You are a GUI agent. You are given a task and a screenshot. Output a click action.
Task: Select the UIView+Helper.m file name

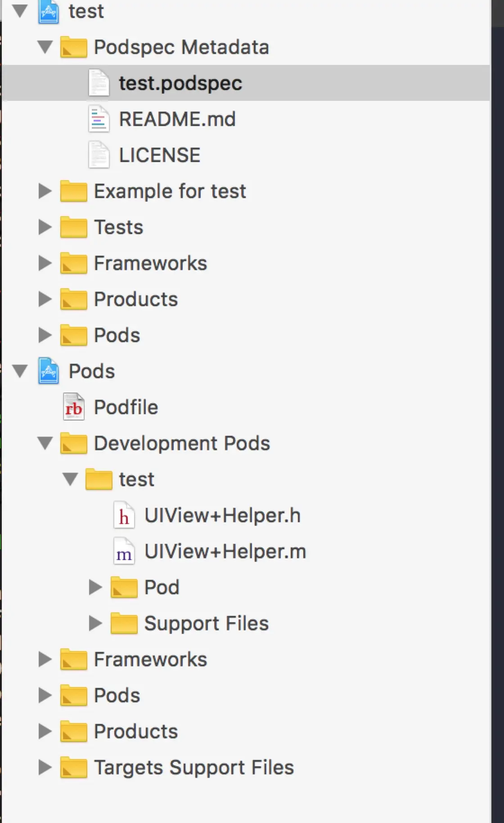(x=225, y=552)
